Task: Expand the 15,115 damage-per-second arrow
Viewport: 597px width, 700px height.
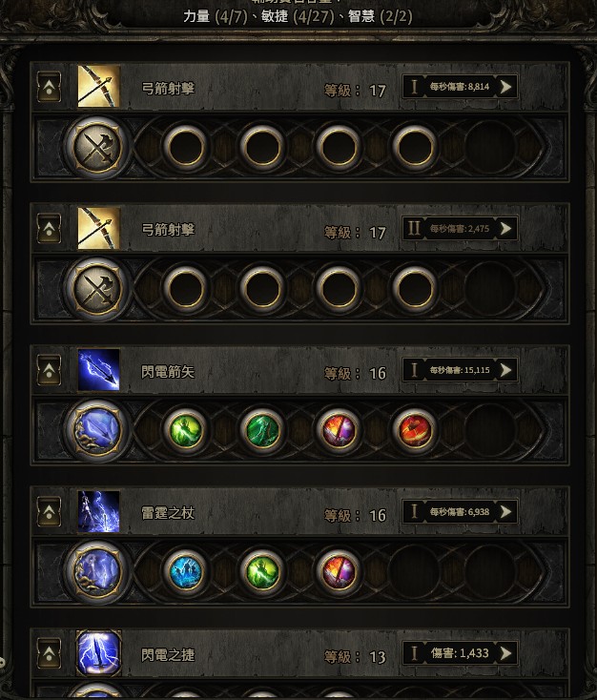Action: pos(506,370)
